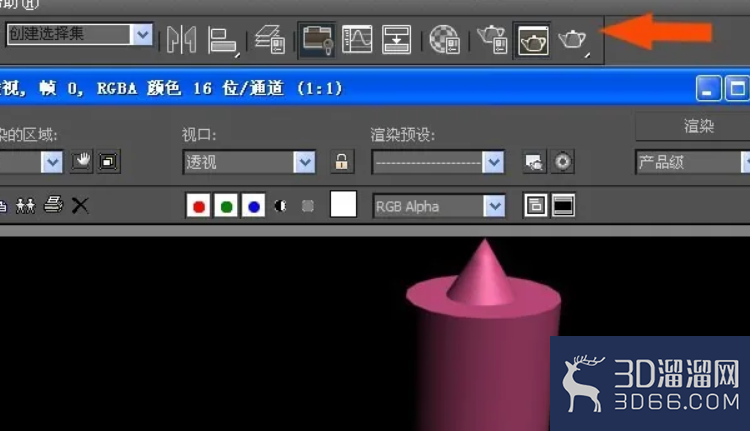Toggle the monochrome gray square icon

(x=308, y=206)
